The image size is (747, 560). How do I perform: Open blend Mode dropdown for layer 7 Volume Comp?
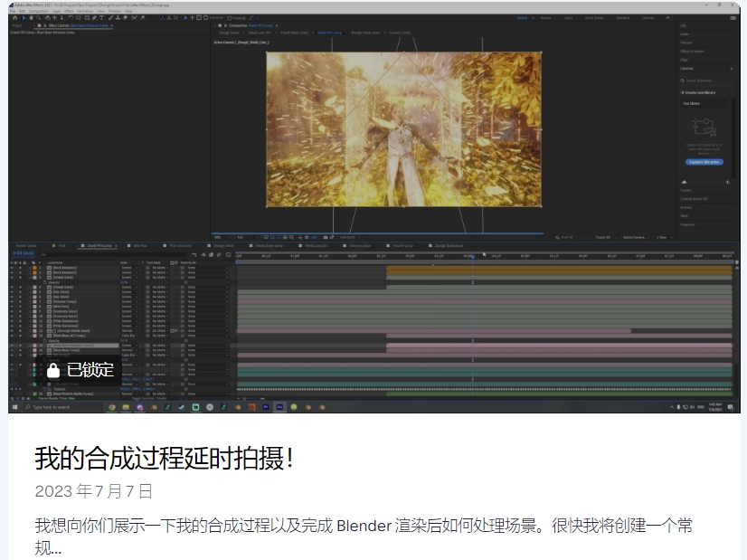129,301
